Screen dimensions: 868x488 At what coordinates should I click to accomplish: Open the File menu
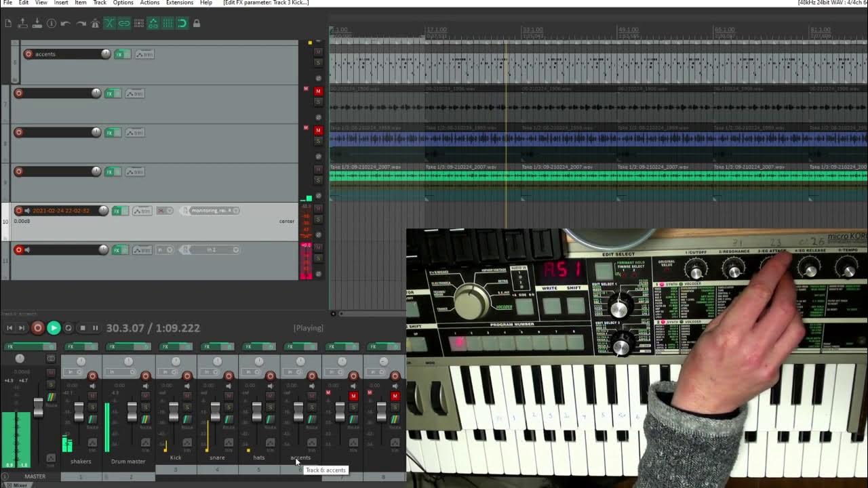click(7, 3)
